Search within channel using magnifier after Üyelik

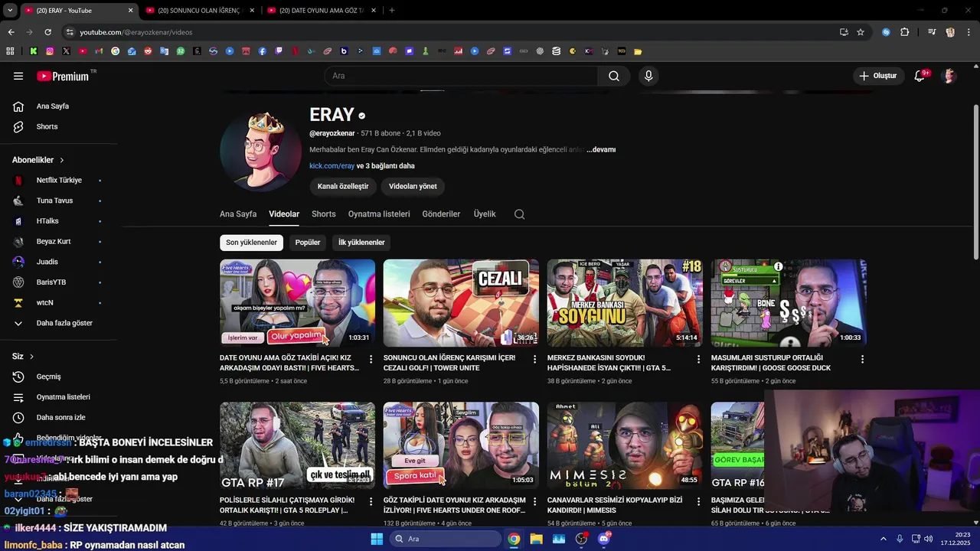coord(519,214)
